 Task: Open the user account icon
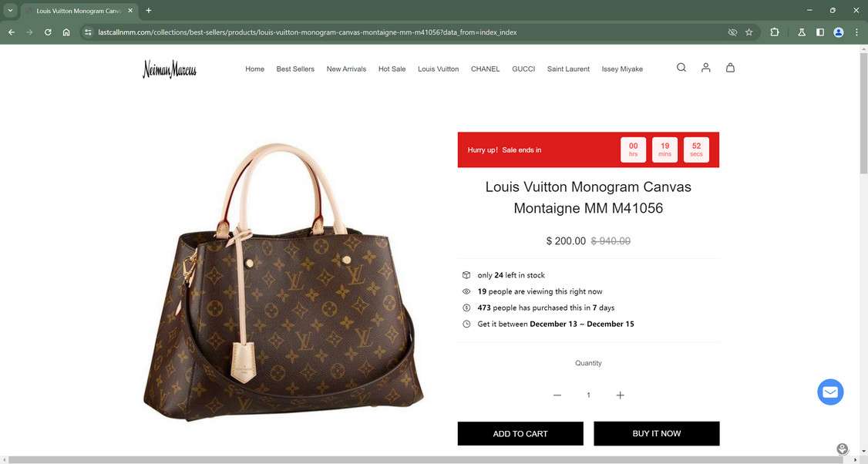tap(706, 68)
